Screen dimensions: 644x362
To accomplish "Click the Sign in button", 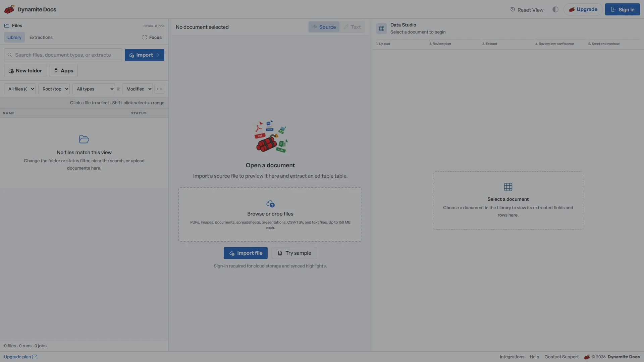I will pos(622,9).
